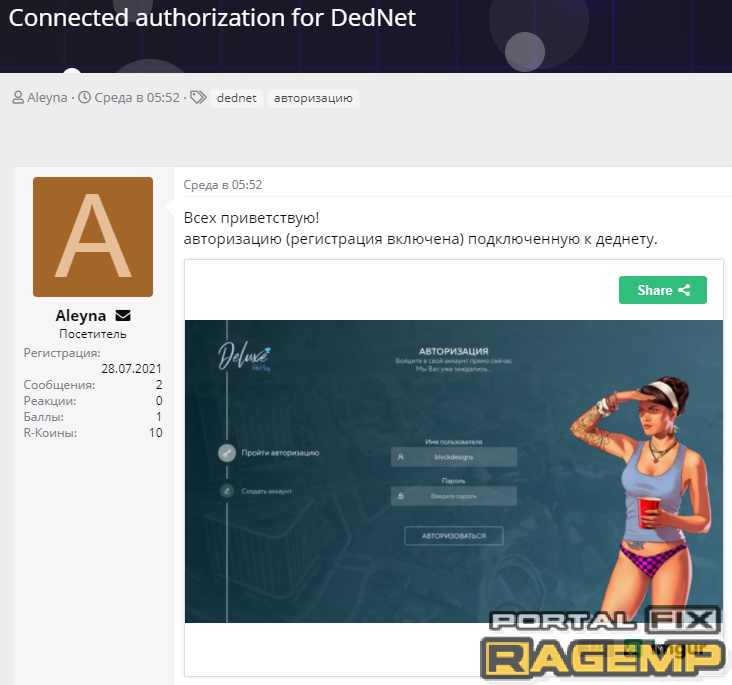Select 'Пройти авторизацию' step in embed
732x685 pixels.
click(x=280, y=452)
